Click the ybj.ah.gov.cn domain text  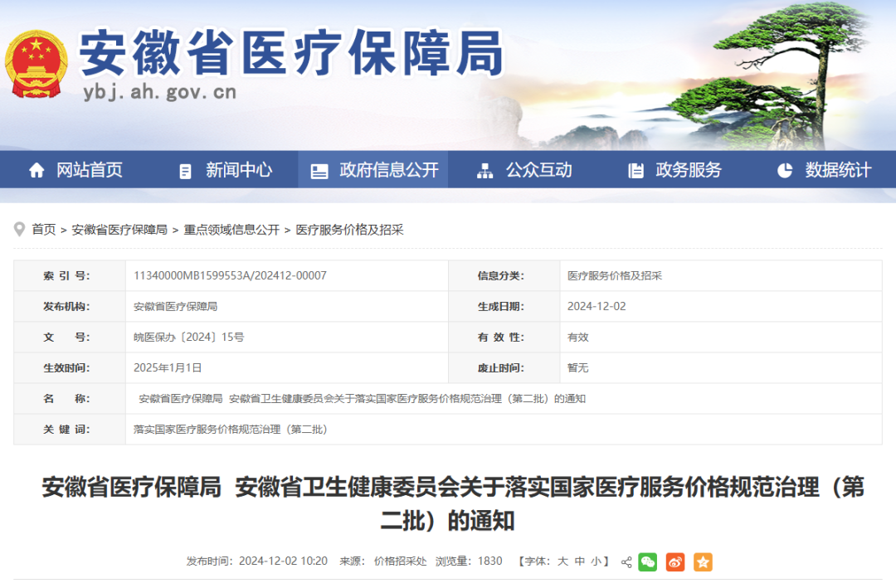(x=160, y=92)
